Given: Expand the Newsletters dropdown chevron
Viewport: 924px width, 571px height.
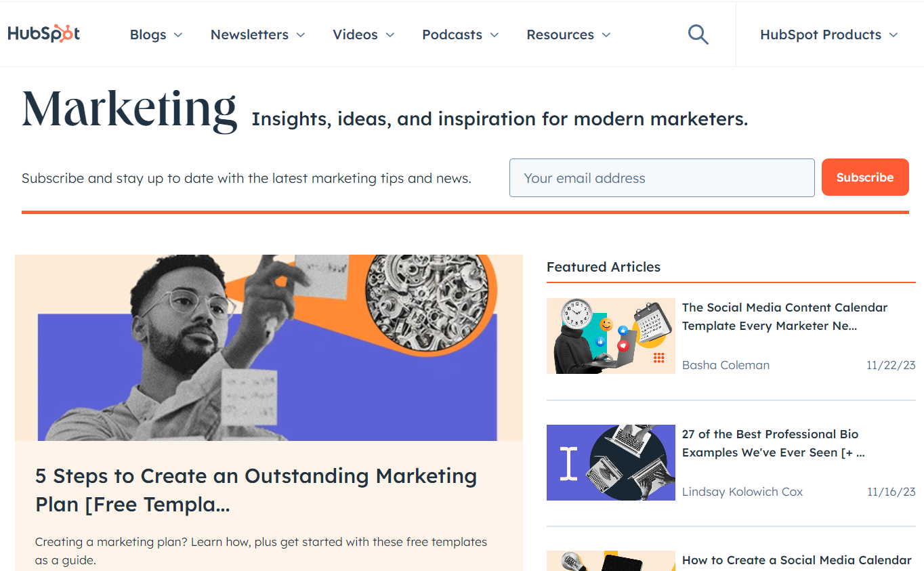Looking at the screenshot, I should click(300, 35).
